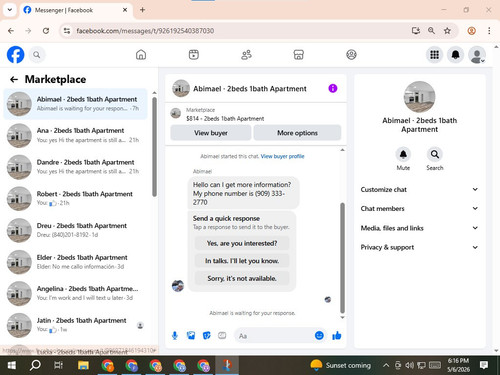The width and height of the screenshot is (500, 375).
Task: Click the choose sticker icon in composer
Action: [x=207, y=335]
